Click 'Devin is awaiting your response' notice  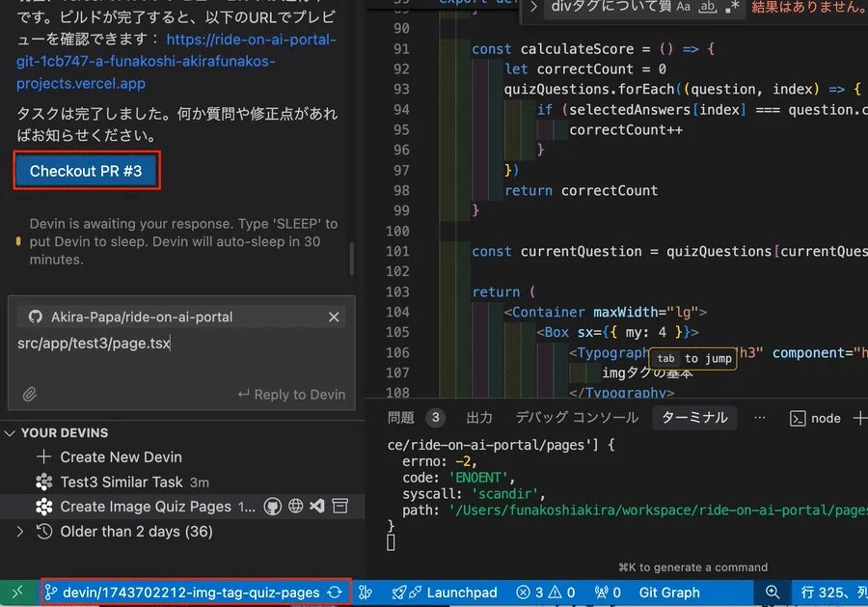click(x=183, y=241)
